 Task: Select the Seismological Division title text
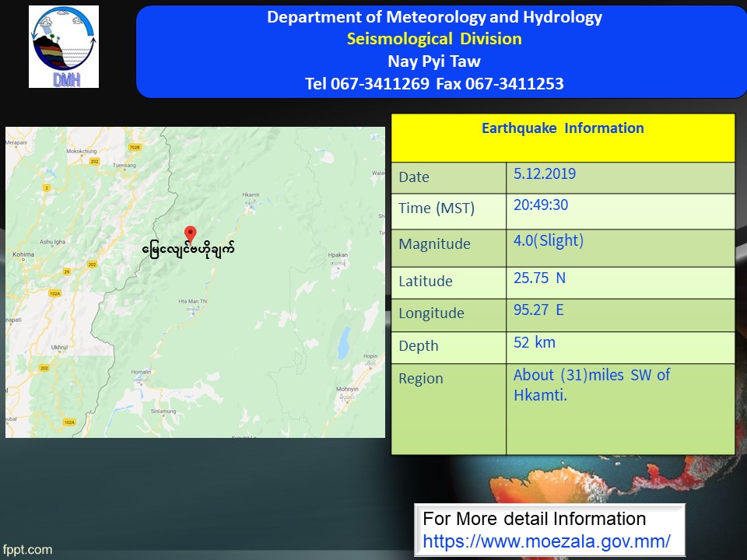[434, 39]
